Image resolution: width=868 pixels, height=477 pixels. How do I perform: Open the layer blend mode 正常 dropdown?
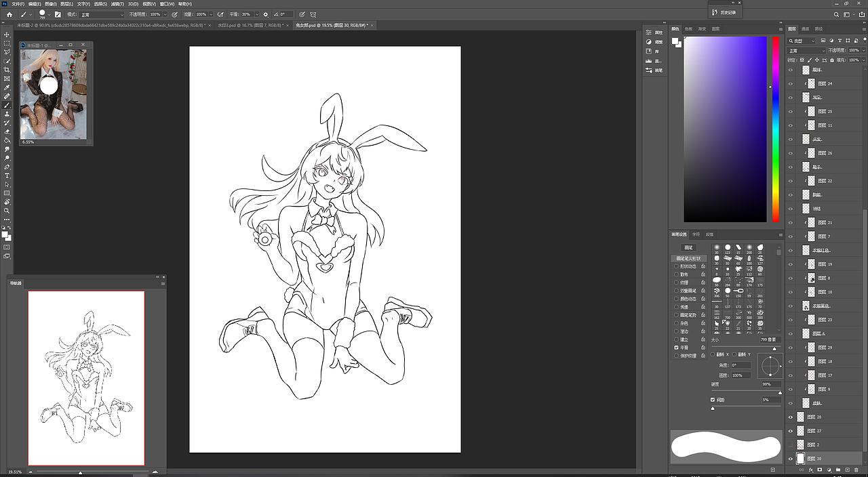pos(807,50)
